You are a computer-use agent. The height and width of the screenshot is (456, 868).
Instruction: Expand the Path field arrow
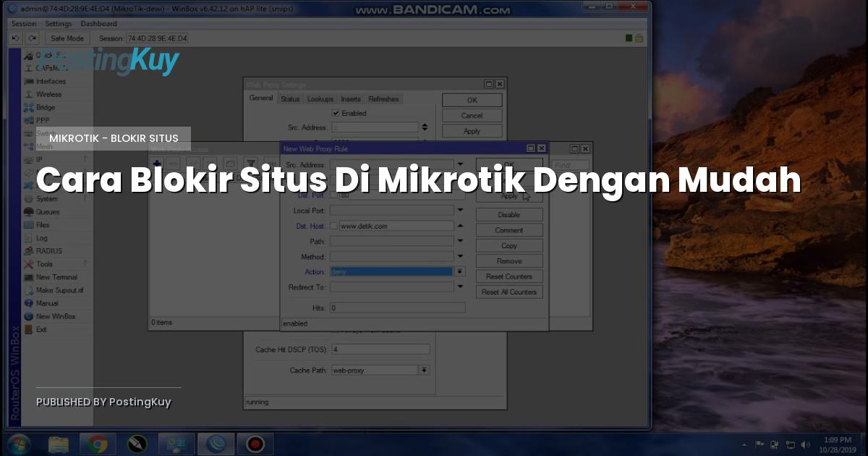(x=460, y=241)
